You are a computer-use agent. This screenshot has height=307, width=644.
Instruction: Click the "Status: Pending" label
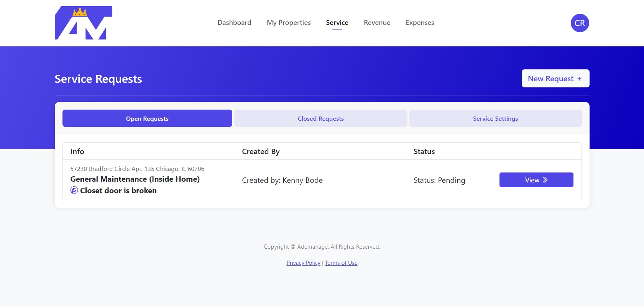pyautogui.click(x=439, y=180)
